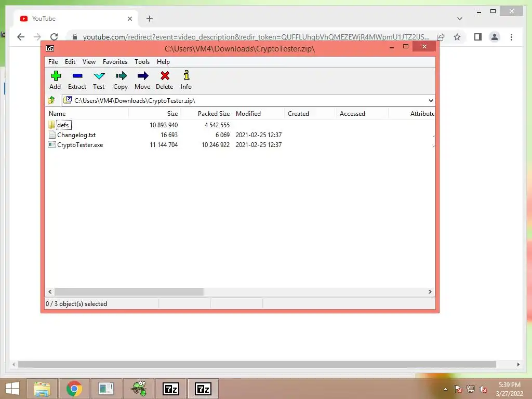This screenshot has width=532, height=399.
Task: Sort by Packed Size column header
Action: [207, 114]
